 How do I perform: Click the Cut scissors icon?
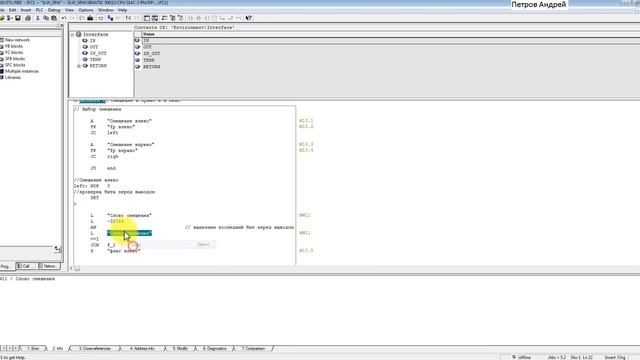point(38,18)
